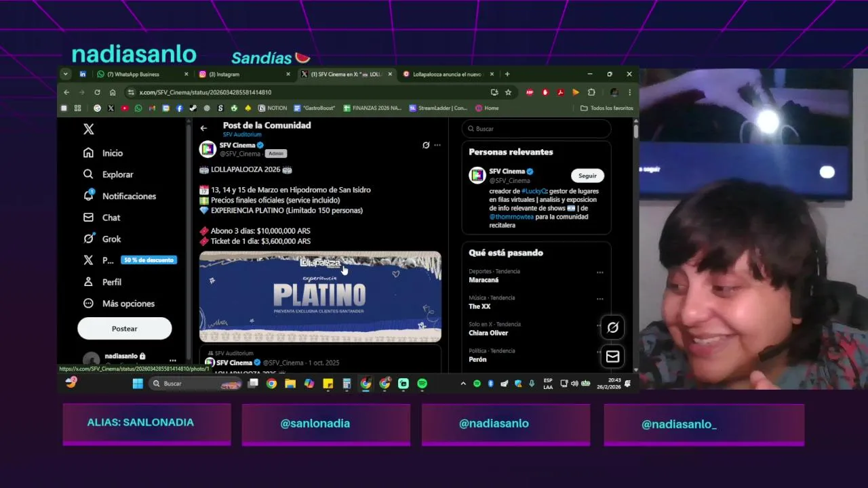Screen dimensions: 868x488
Task: Open the Platino experience image
Action: pos(320,297)
